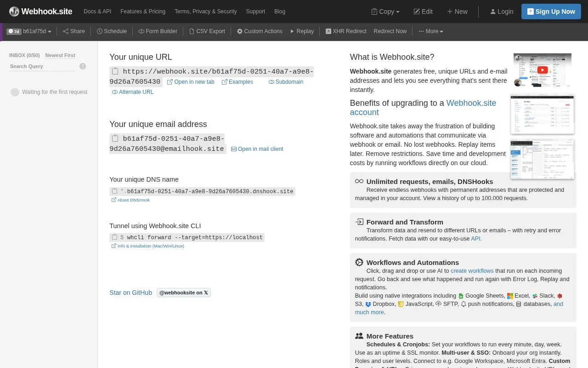Open the Copy dropdown in header
This screenshot has height=368, width=588.
point(385,11)
